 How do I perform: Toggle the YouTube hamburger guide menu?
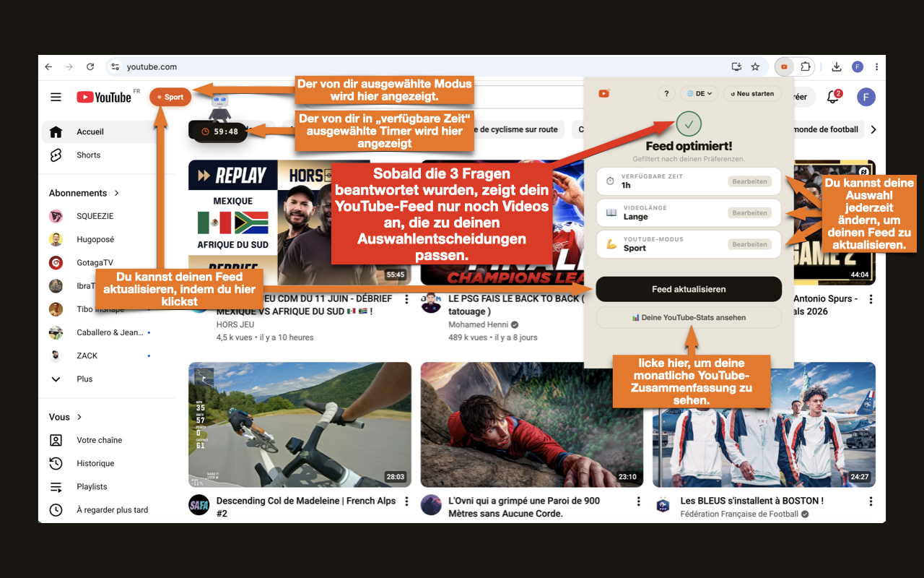(x=56, y=97)
